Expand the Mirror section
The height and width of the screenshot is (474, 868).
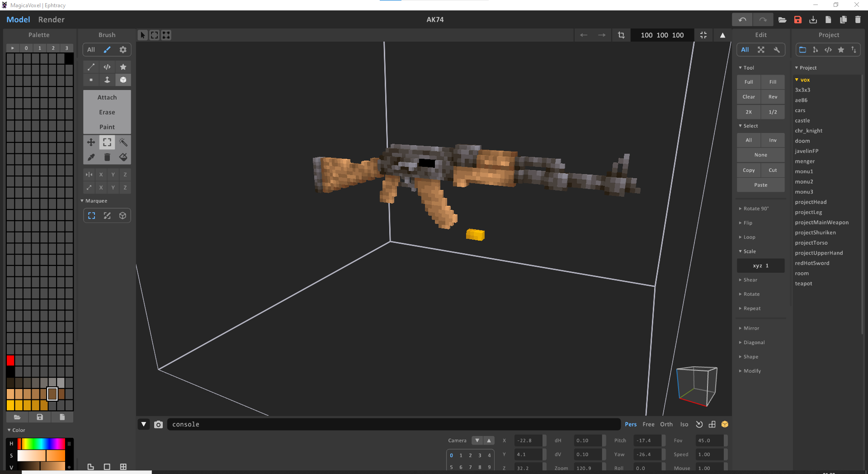coord(751,328)
